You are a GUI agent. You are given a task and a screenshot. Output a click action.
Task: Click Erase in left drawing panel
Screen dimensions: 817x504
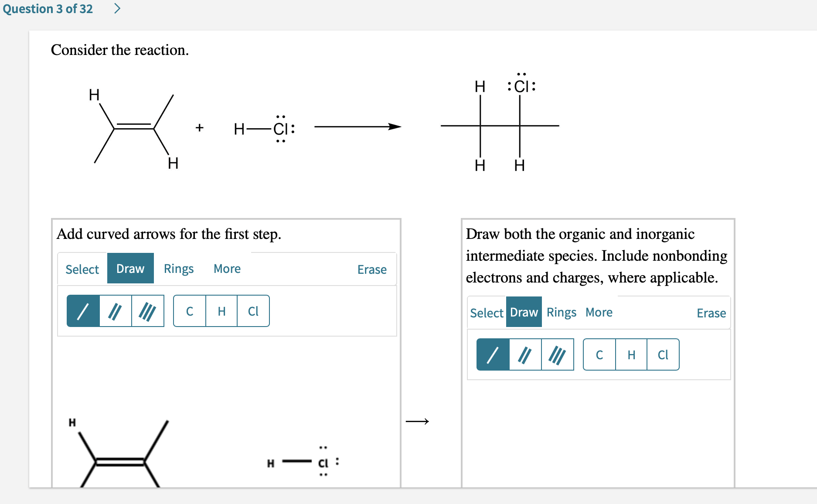(372, 269)
